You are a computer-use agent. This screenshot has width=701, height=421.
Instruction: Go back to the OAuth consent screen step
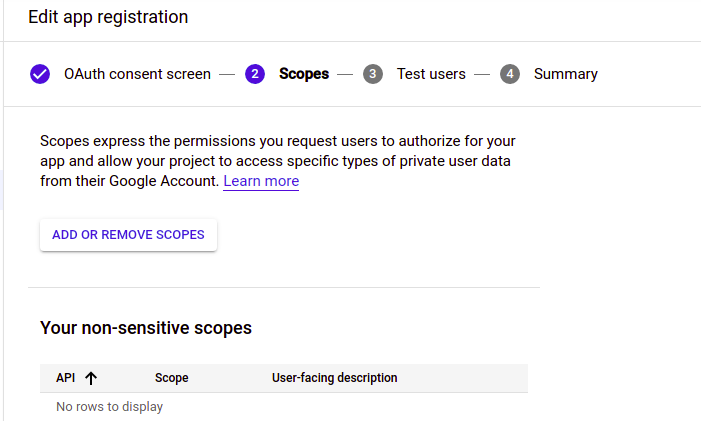(137, 74)
